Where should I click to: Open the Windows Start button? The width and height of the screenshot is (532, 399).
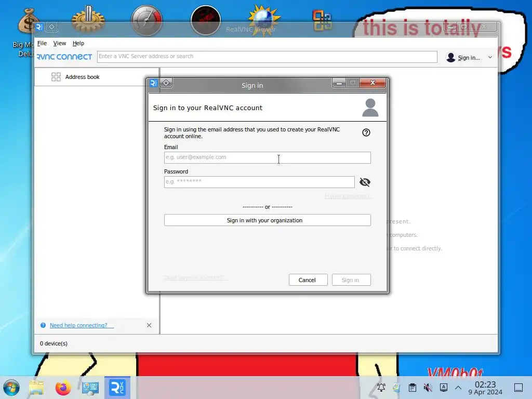11,388
